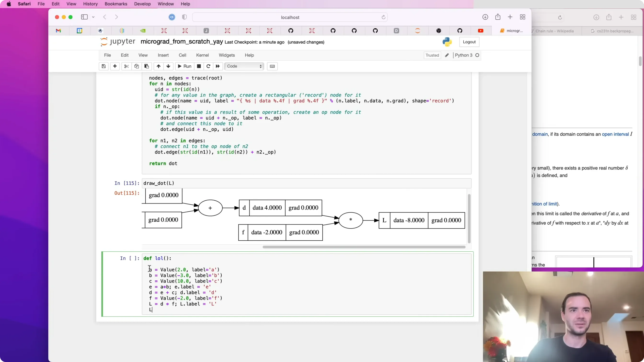The image size is (644, 362).
Task: Run the current cell with the Run button
Action: [184, 66]
